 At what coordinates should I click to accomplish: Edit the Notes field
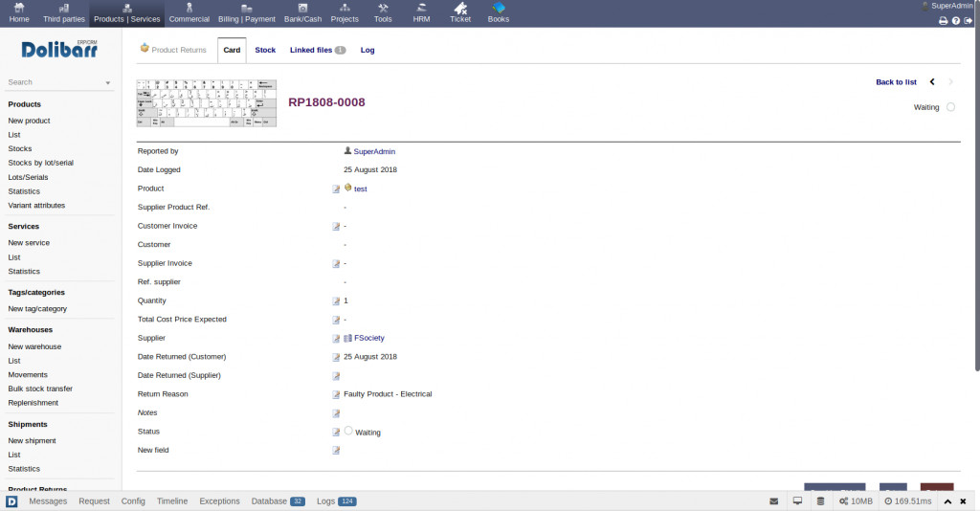(336, 413)
